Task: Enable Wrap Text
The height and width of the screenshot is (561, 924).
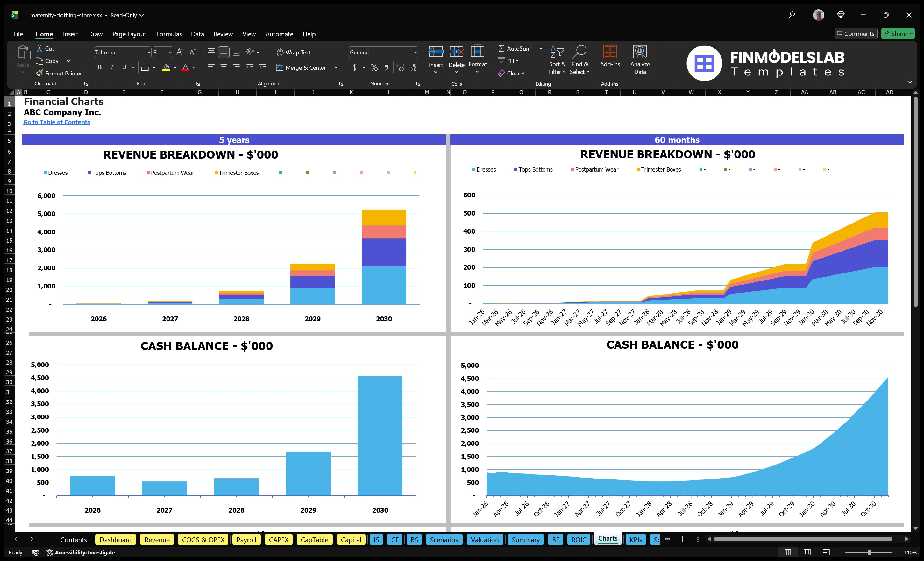Action: pyautogui.click(x=294, y=52)
